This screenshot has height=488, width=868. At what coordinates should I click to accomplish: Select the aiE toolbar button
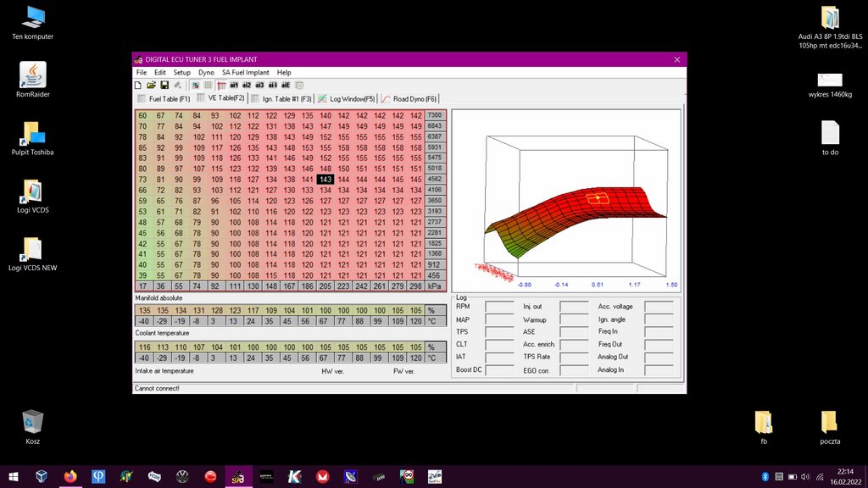point(286,86)
